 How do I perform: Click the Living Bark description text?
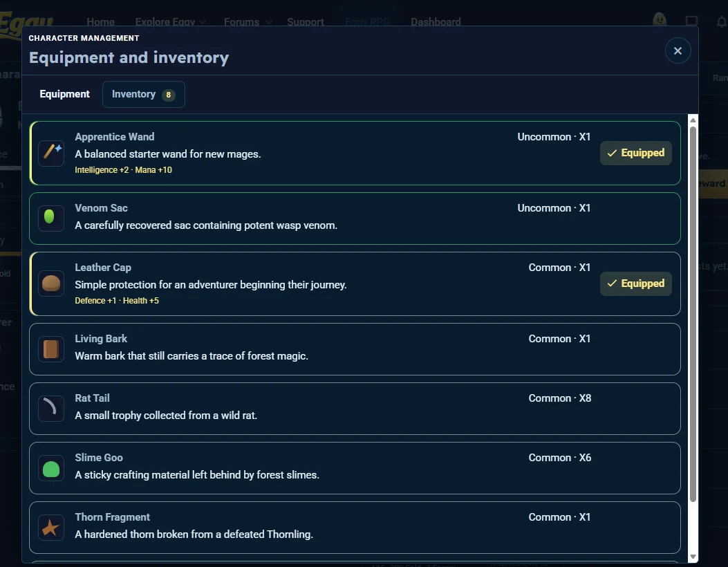tap(192, 355)
